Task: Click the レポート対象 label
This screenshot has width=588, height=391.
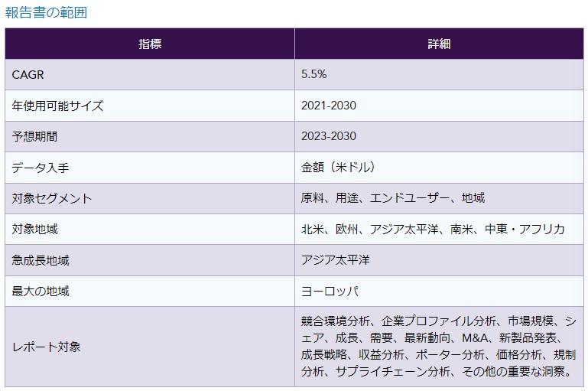Action: (46, 347)
